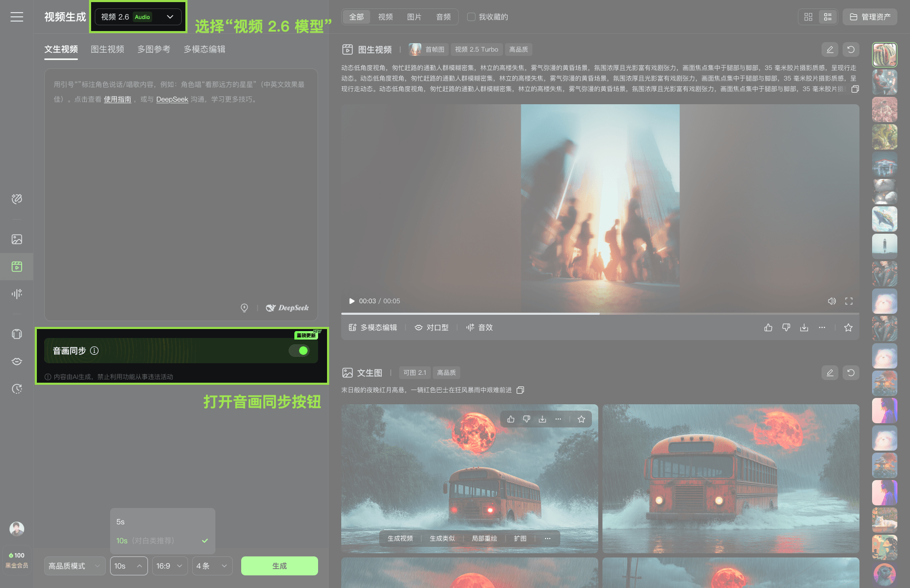The height and width of the screenshot is (588, 910).
Task: Select the 音频 filter tab
Action: 443,16
